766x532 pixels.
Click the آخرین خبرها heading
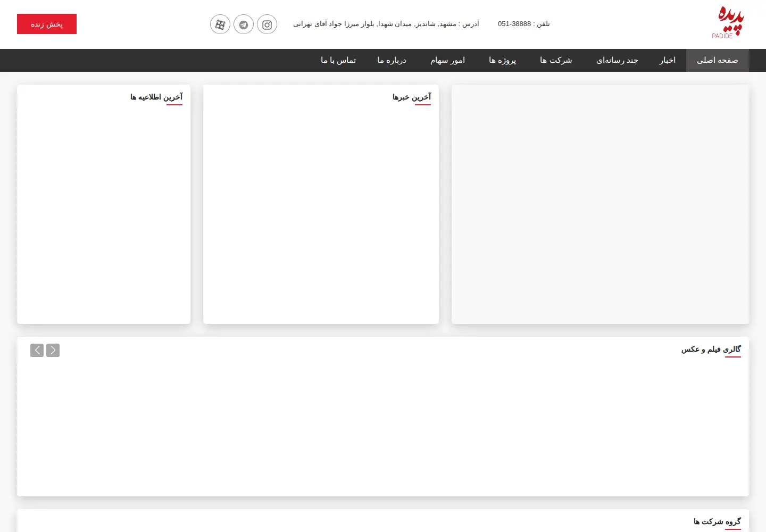pos(412,97)
